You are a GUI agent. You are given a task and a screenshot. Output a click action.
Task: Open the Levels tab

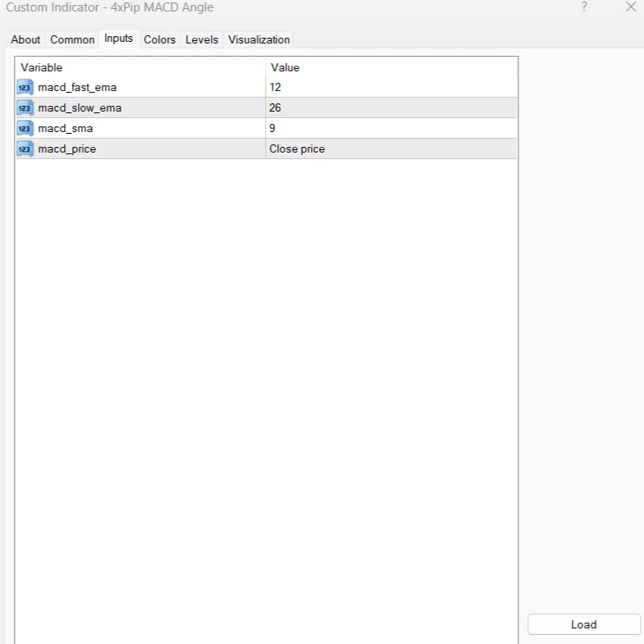pos(202,39)
